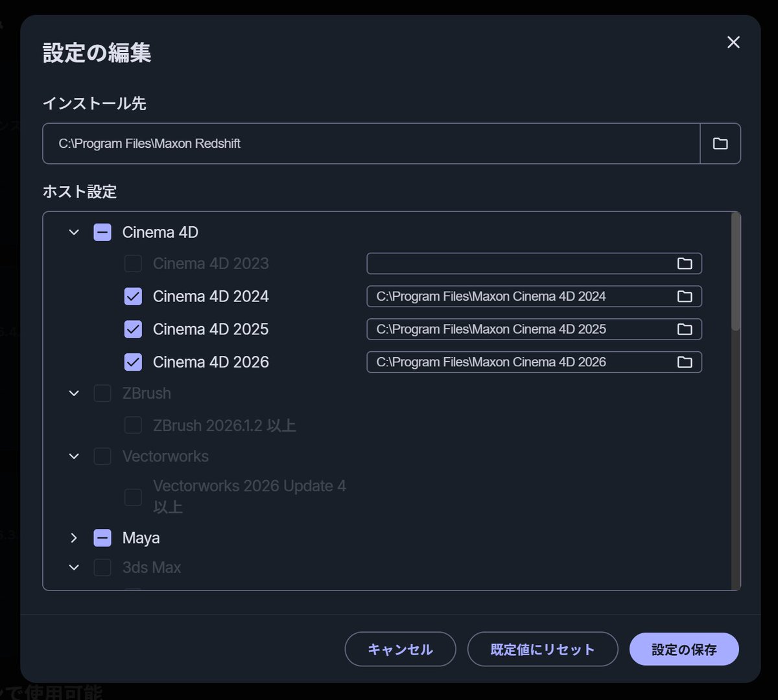Image resolution: width=778 pixels, height=700 pixels.
Task: Click the Cinema 4D group label
Action: point(160,232)
